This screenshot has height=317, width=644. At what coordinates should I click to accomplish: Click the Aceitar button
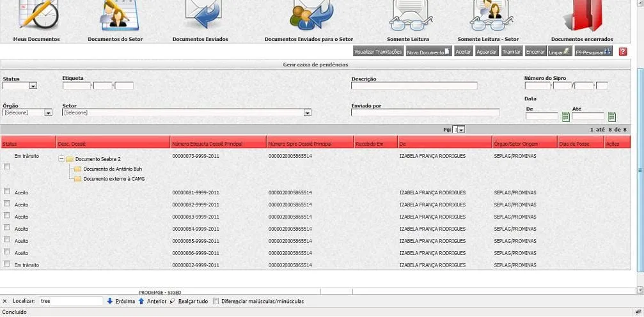click(x=464, y=52)
